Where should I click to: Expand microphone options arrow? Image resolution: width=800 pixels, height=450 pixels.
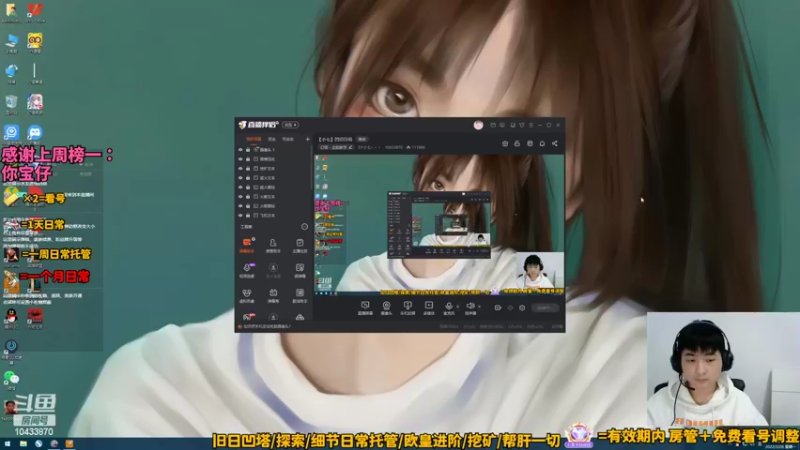pos(457,307)
